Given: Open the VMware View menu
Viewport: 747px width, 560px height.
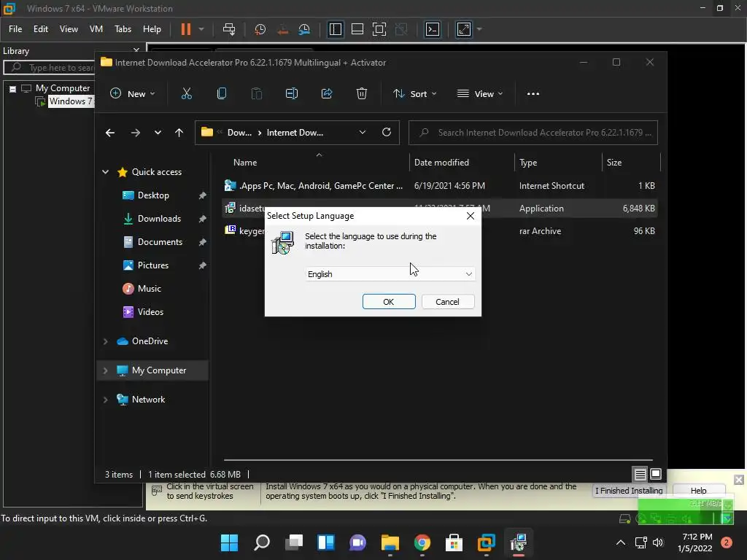Looking at the screenshot, I should (x=69, y=29).
